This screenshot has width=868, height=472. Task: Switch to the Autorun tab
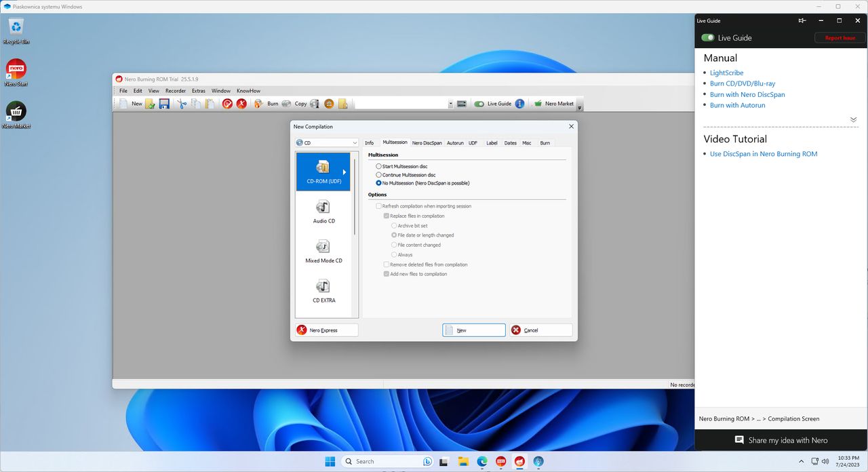click(455, 142)
